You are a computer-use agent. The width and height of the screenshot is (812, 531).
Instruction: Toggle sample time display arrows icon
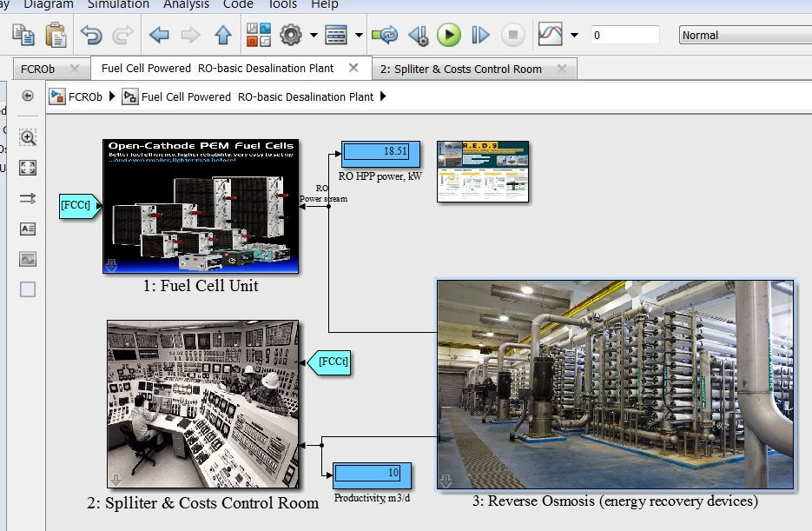tap(28, 198)
